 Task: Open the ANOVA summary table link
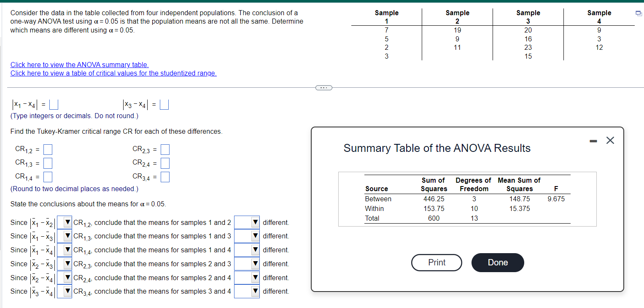[x=80, y=65]
